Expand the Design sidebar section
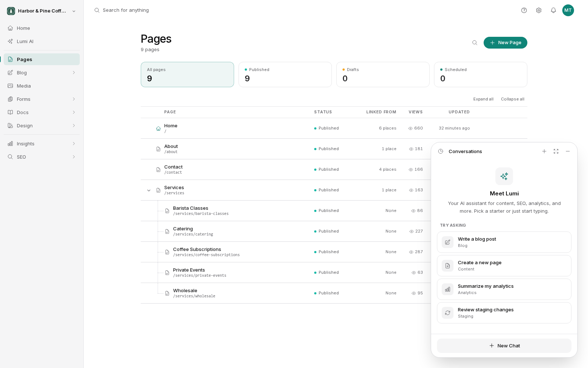 74,125
